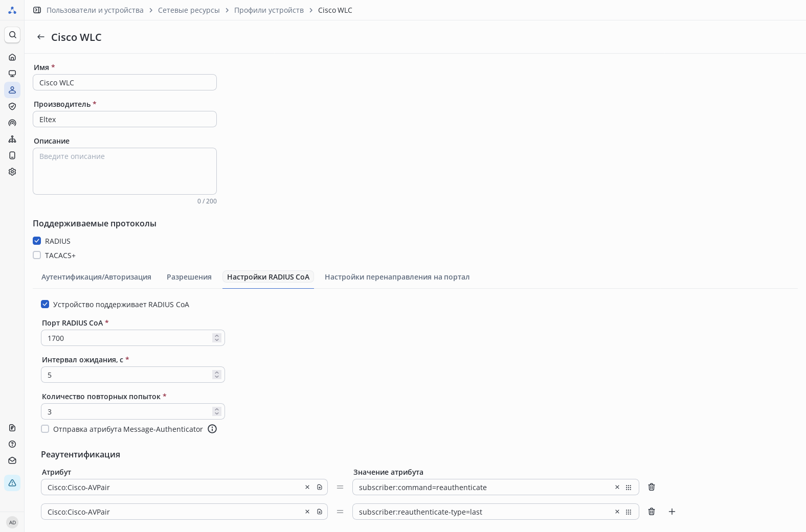806x532 pixels.
Task: Switch to Разрешения tab
Action: pyautogui.click(x=189, y=277)
